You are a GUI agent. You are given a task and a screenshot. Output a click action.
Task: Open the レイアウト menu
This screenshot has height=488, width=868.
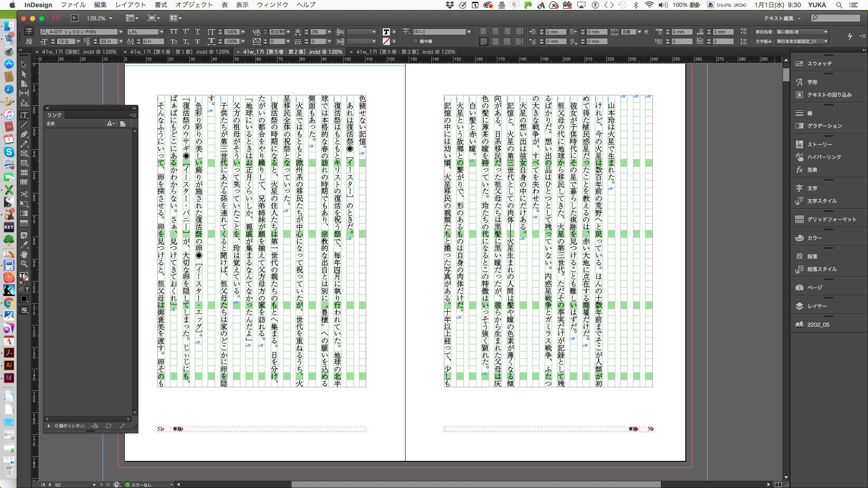click(130, 5)
